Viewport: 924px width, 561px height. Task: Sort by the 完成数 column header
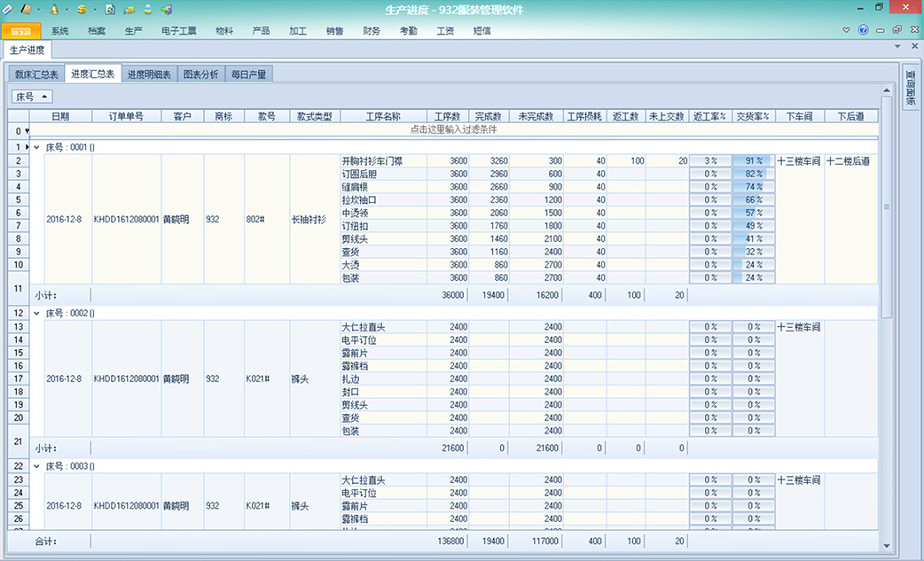pyautogui.click(x=489, y=116)
